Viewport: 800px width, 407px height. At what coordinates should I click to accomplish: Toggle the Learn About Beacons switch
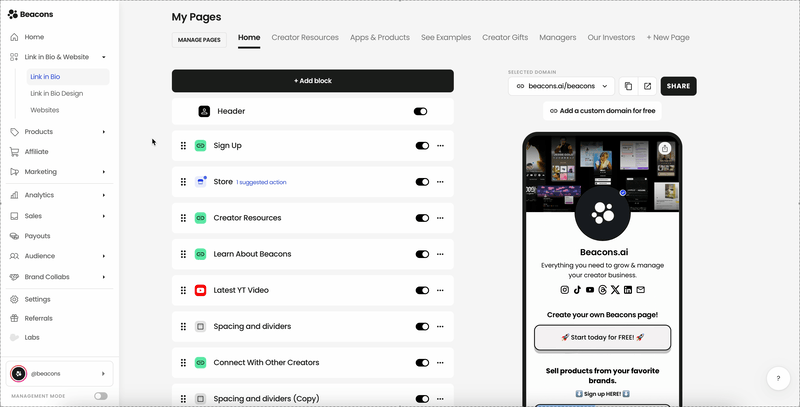[x=422, y=255]
